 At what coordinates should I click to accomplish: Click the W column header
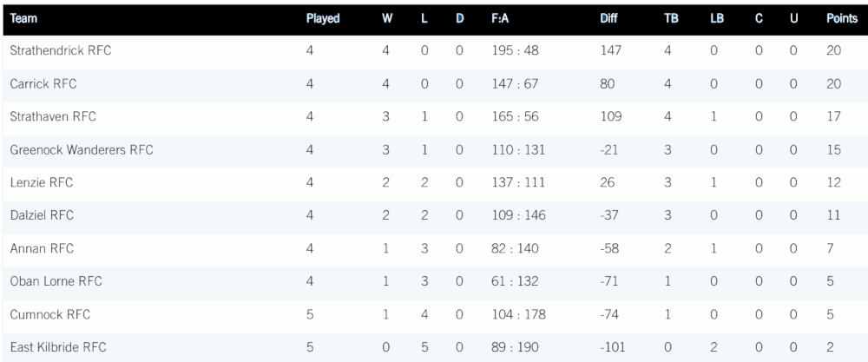(x=386, y=18)
